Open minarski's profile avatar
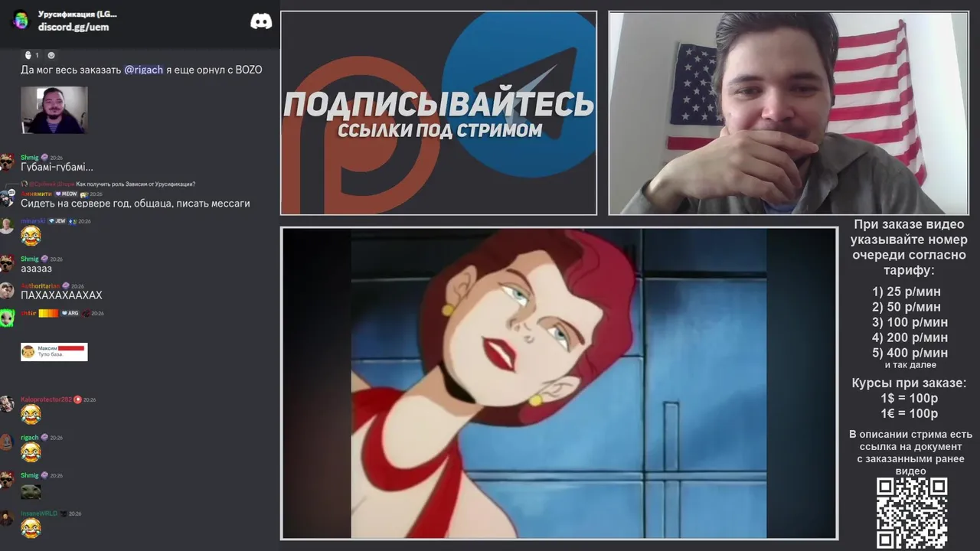This screenshot has width=980, height=551. pyautogui.click(x=7, y=226)
